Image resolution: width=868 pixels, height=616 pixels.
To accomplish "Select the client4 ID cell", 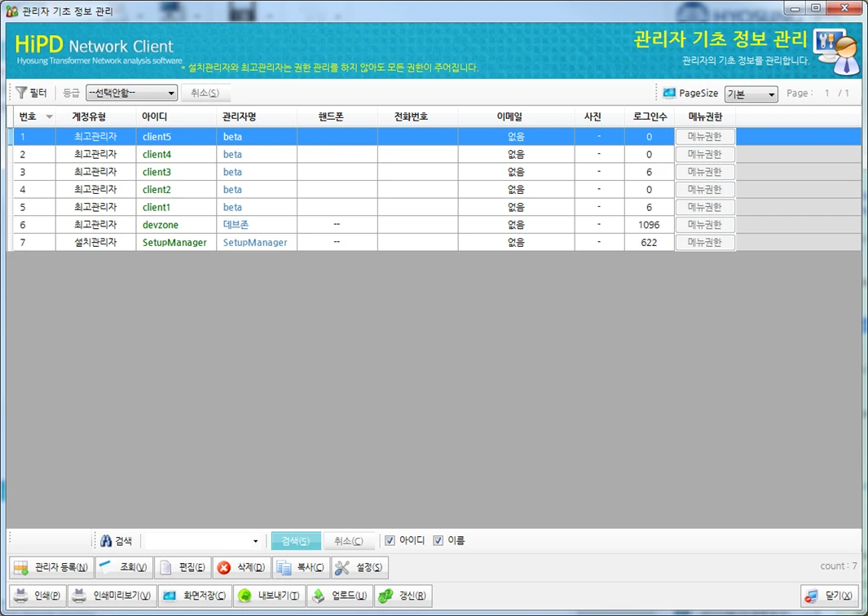I will tap(176, 154).
